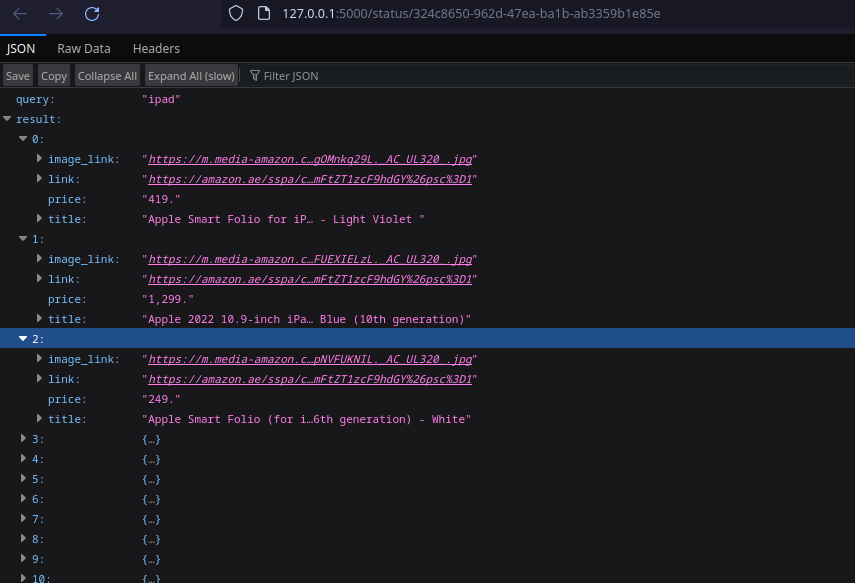This screenshot has height=583, width=855.
Task: Collapse item 0 in the result tree
Action: tap(23, 139)
